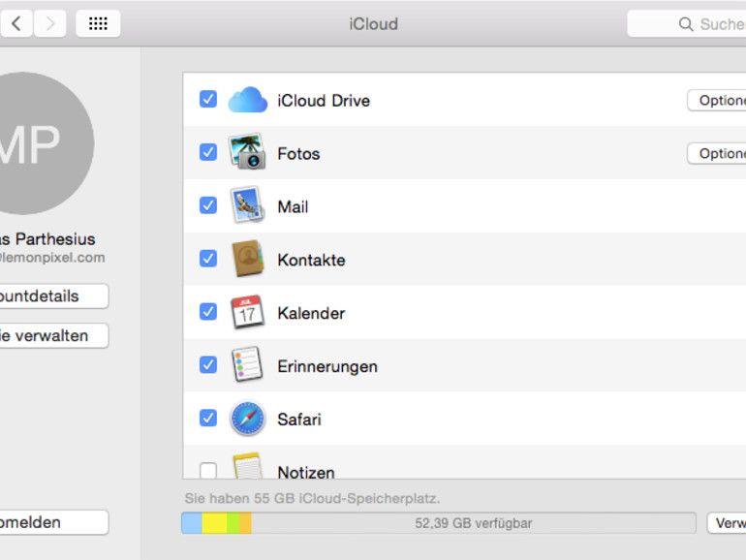Go forward with the right arrow button
This screenshot has height=560, width=746.
click(49, 23)
